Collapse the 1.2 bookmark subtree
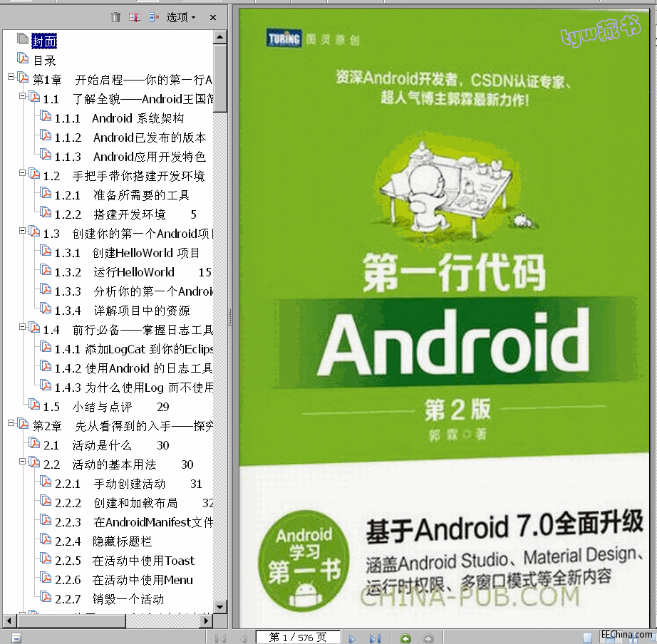 click(23, 172)
